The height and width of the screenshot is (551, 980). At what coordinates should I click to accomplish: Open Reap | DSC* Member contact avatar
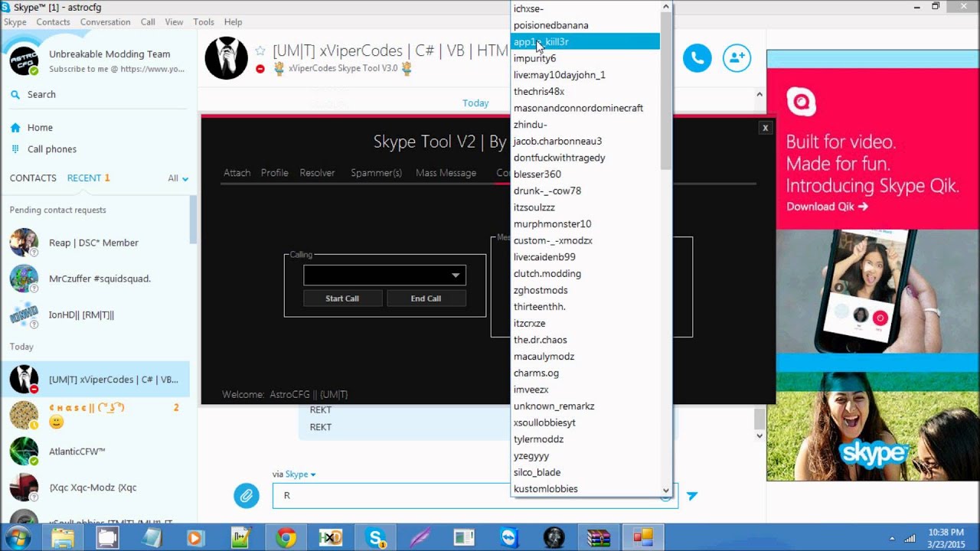(24, 243)
